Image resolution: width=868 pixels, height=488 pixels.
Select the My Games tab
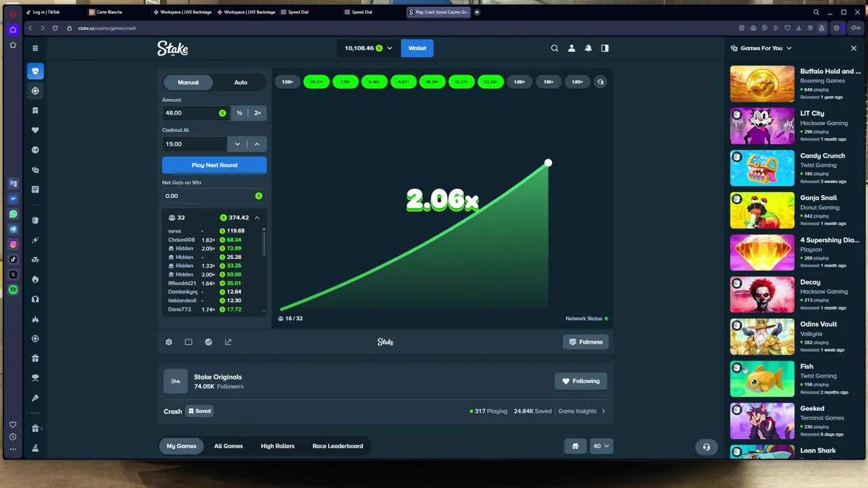(x=182, y=446)
